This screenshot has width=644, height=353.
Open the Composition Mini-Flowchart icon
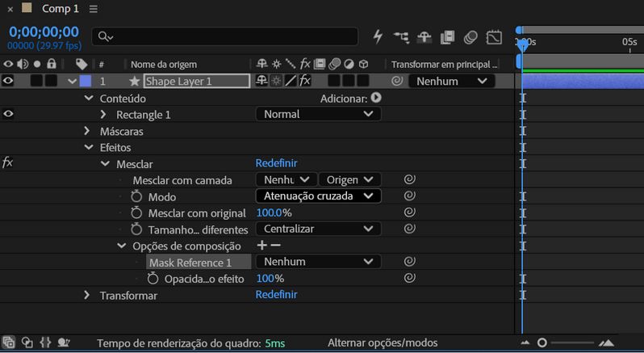point(401,37)
